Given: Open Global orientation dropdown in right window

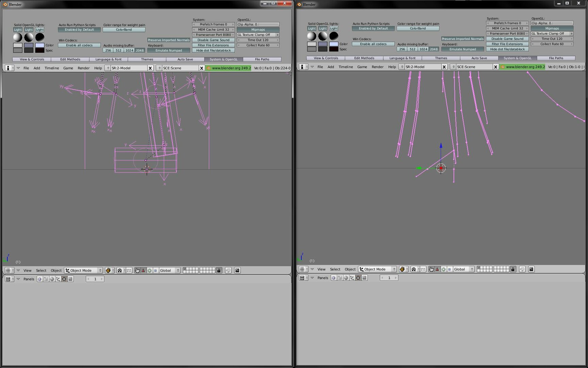Looking at the screenshot, I should 463,269.
